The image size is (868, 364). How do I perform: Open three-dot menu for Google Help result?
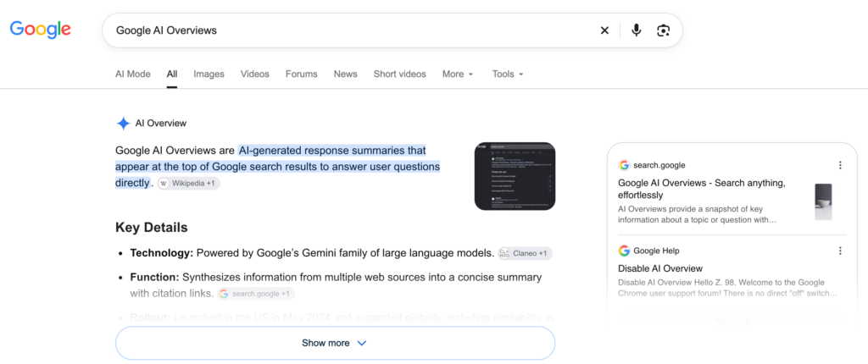pyautogui.click(x=840, y=251)
